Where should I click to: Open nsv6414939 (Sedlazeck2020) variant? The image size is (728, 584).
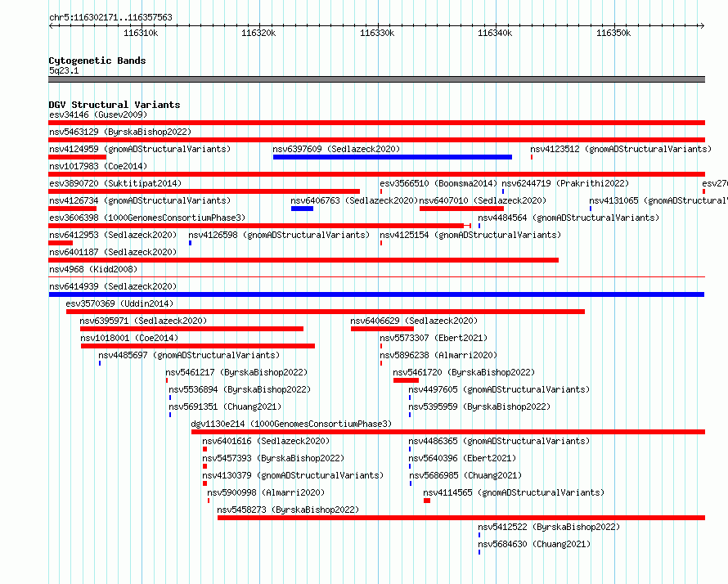(x=113, y=286)
